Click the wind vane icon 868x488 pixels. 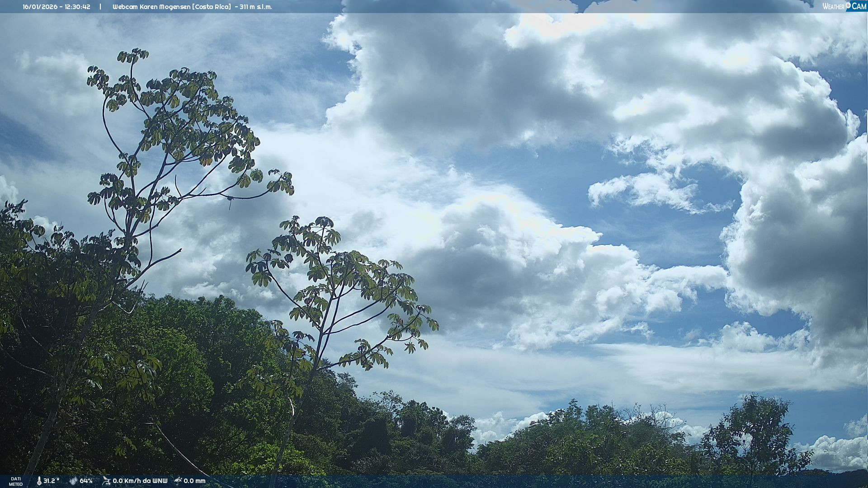coord(106,481)
